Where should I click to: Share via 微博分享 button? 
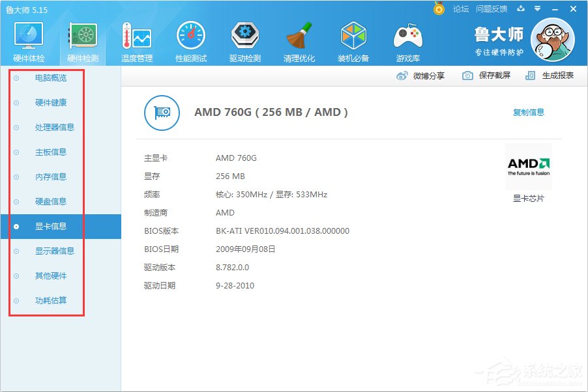click(x=420, y=76)
